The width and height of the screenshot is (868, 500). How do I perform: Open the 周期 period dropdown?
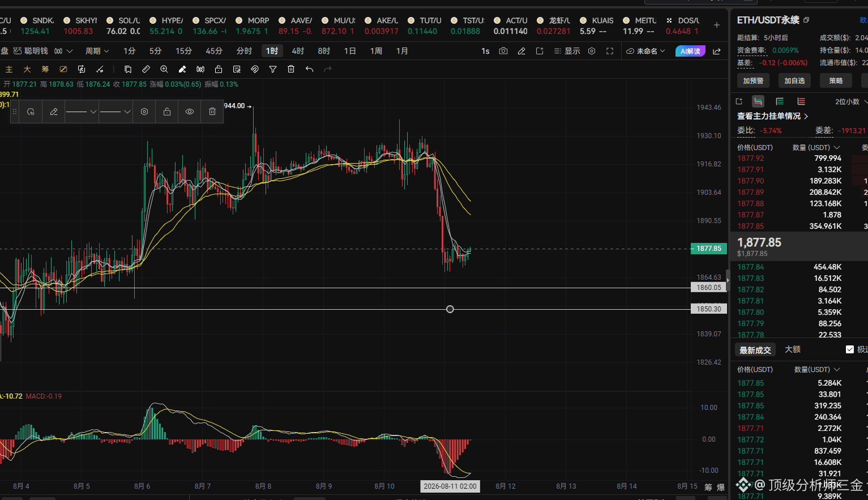(97, 51)
